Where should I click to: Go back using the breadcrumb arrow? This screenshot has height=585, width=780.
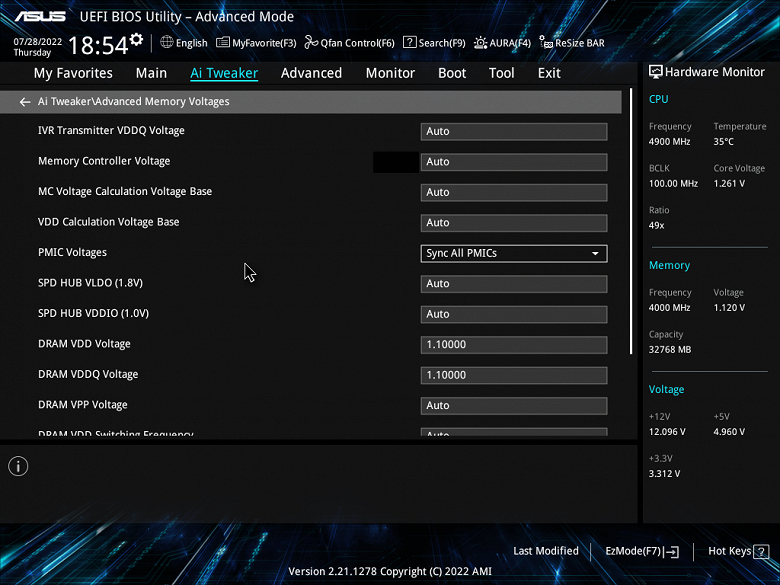click(24, 102)
